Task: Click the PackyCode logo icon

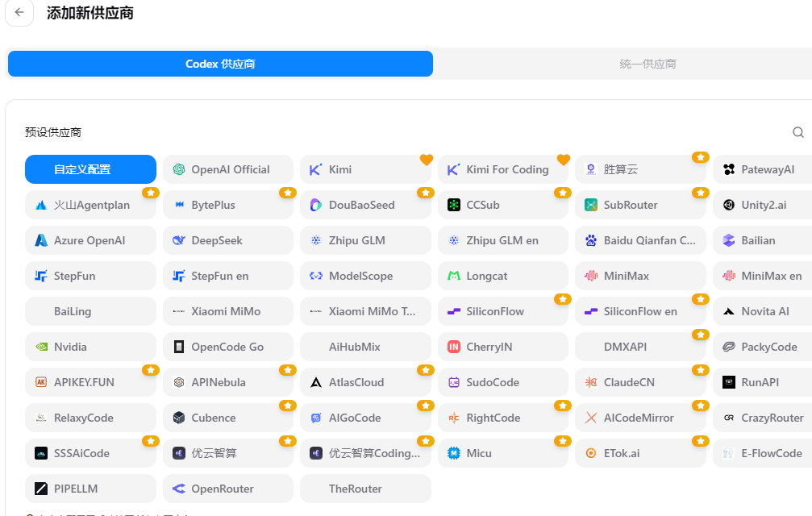Action: [x=729, y=347]
